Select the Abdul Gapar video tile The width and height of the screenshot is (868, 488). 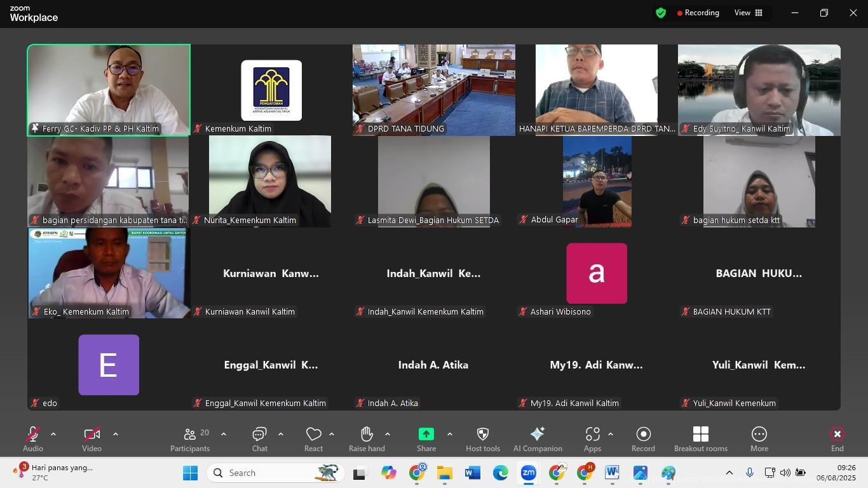pyautogui.click(x=597, y=181)
